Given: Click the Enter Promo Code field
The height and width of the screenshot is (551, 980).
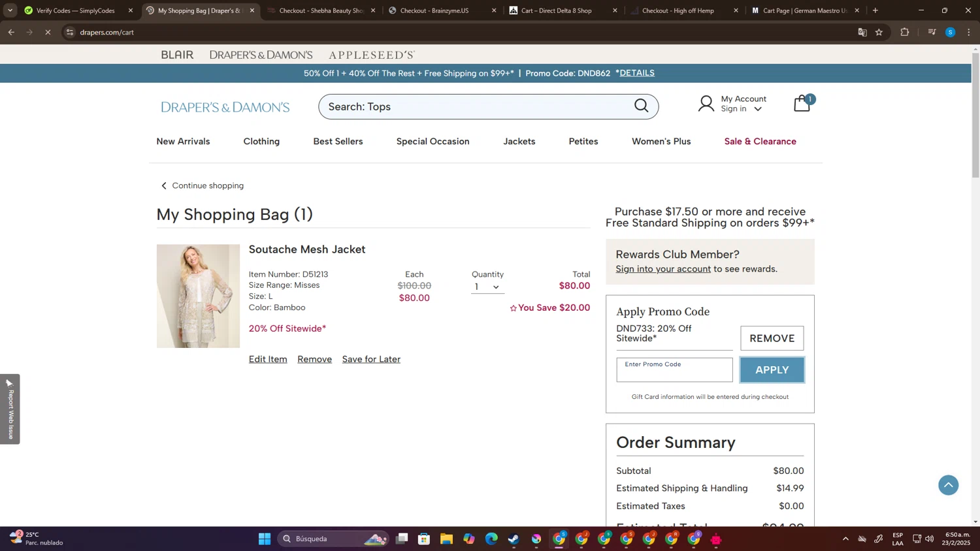Looking at the screenshot, I should (x=674, y=370).
